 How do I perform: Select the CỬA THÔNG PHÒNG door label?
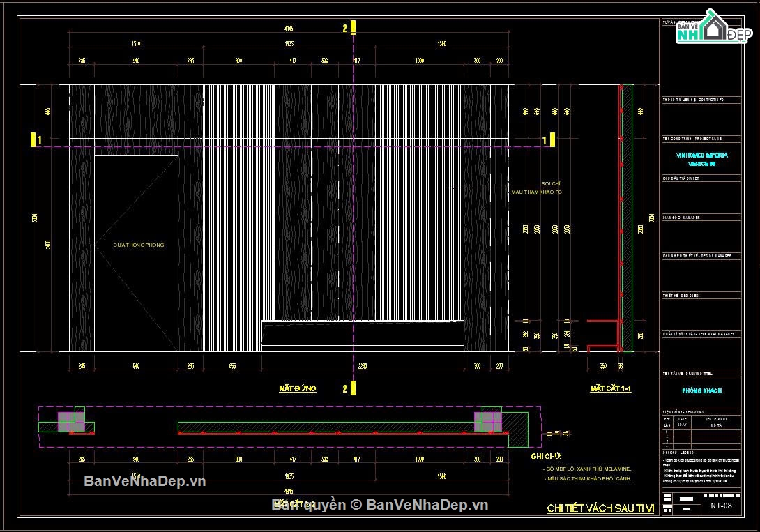pyautogui.click(x=139, y=245)
